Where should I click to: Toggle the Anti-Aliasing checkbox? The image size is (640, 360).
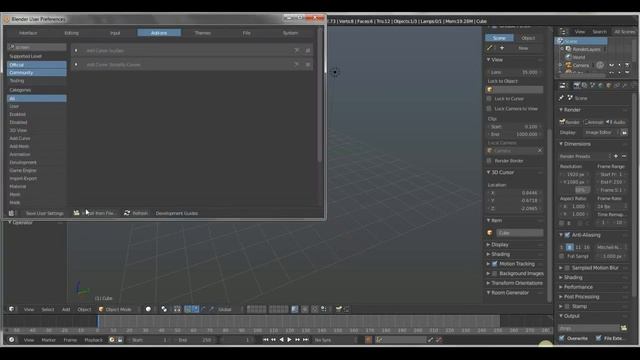pos(567,235)
